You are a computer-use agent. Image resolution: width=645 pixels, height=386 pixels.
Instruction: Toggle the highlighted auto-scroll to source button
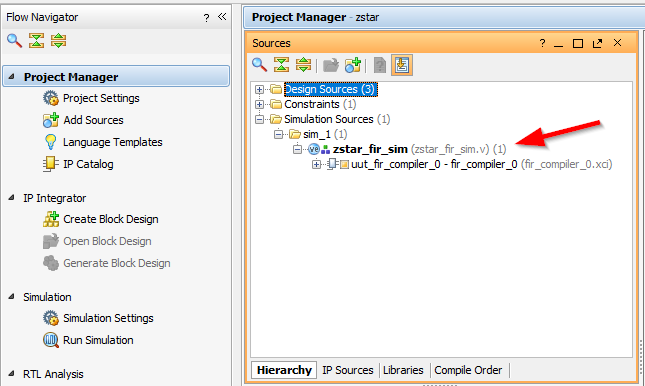pyautogui.click(x=402, y=65)
